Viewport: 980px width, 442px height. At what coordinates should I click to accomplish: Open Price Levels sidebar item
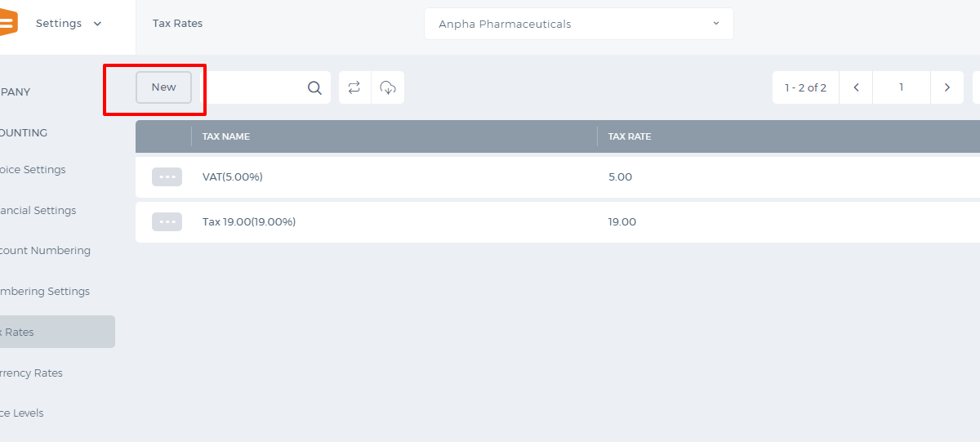22,413
